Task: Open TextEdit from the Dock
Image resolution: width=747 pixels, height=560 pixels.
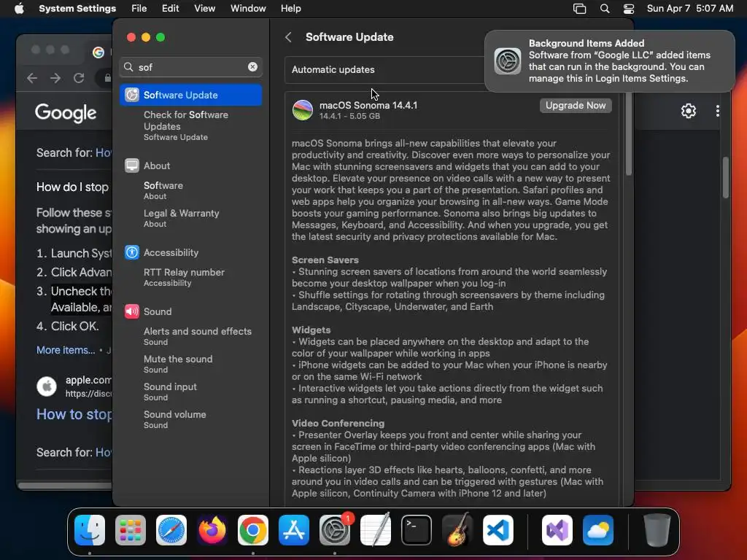Action: [376, 530]
